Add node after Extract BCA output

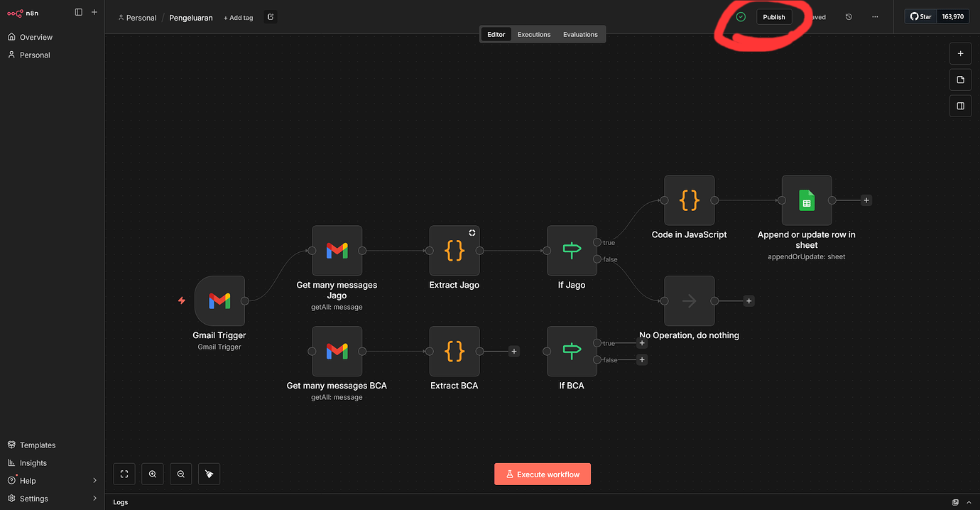pyautogui.click(x=514, y=351)
